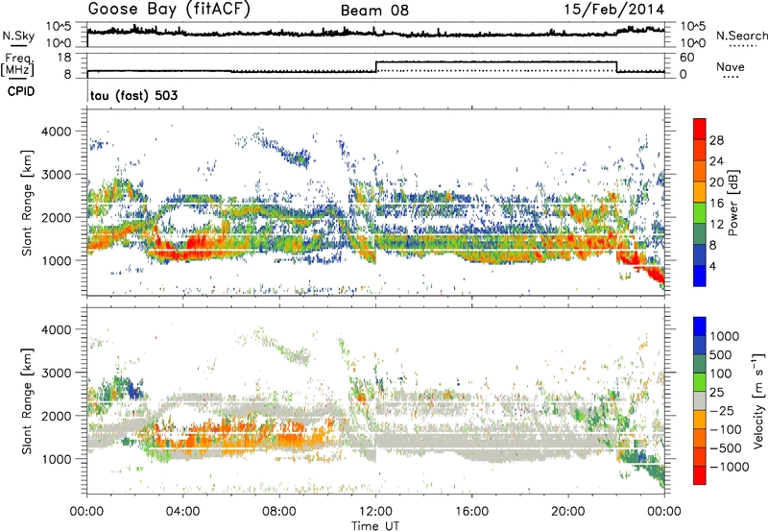Image resolution: width=768 pixels, height=532 pixels.
Task: Click the Slant Range label of velocity panel
Action: pyautogui.click(x=27, y=400)
